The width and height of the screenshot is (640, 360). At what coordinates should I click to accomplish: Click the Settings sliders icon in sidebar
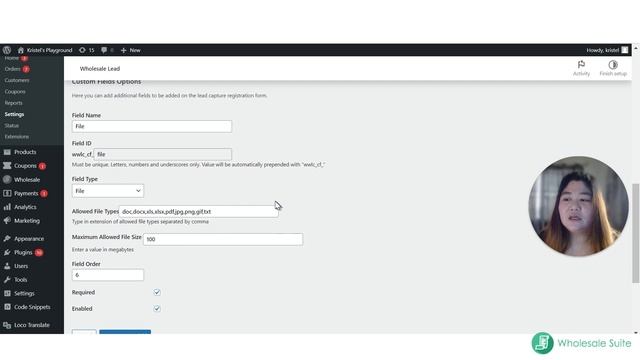[x=7, y=293]
